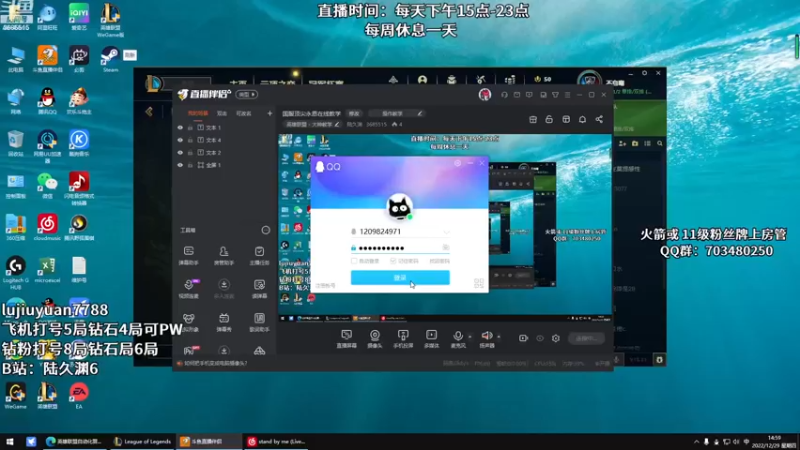
Task: Click the back arrow in the League client
Action: (x=148, y=112)
